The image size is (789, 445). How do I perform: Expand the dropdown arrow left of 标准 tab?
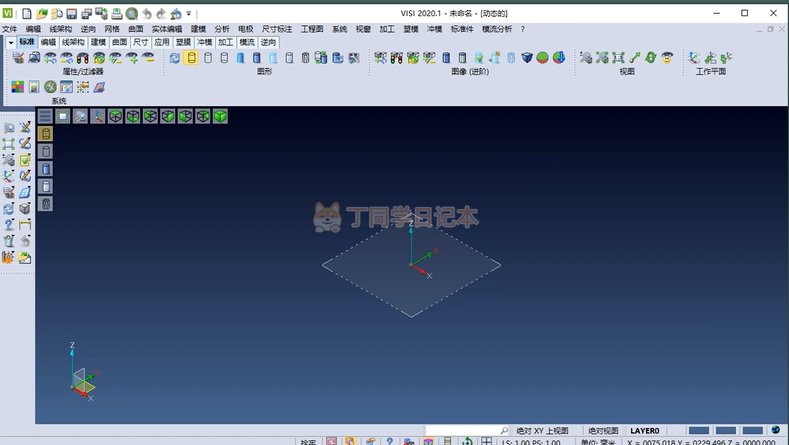(x=10, y=43)
